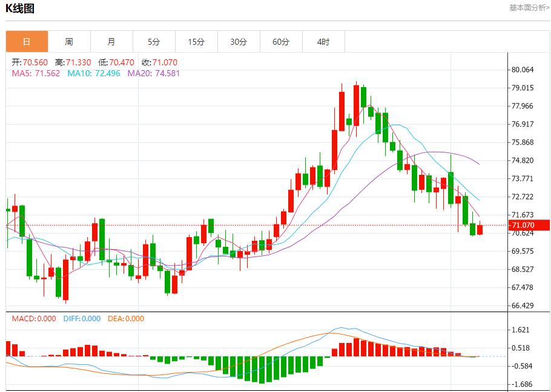Open the 5分 interval tab

tap(154, 42)
